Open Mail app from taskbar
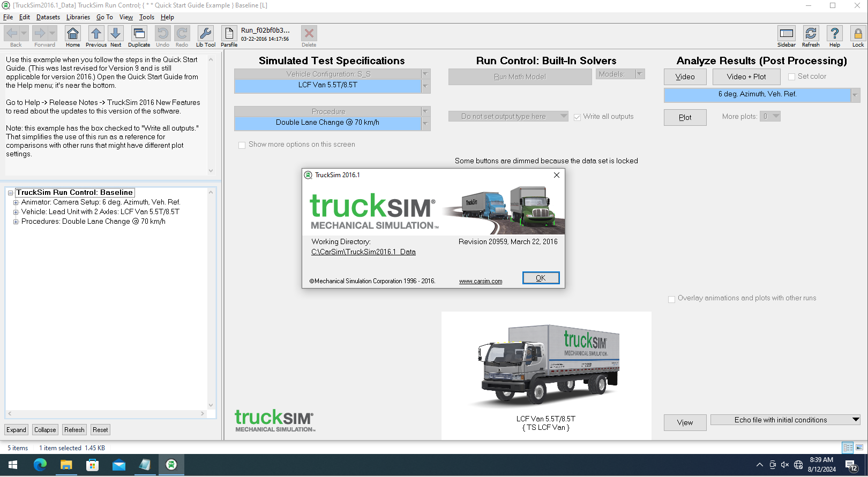Screen dimensions: 868x477 pyautogui.click(x=119, y=465)
